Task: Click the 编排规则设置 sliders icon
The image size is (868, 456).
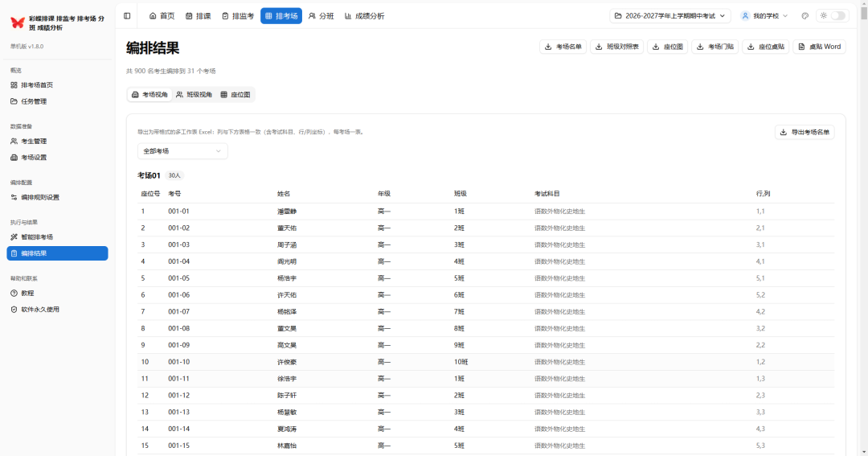Action: coord(14,197)
